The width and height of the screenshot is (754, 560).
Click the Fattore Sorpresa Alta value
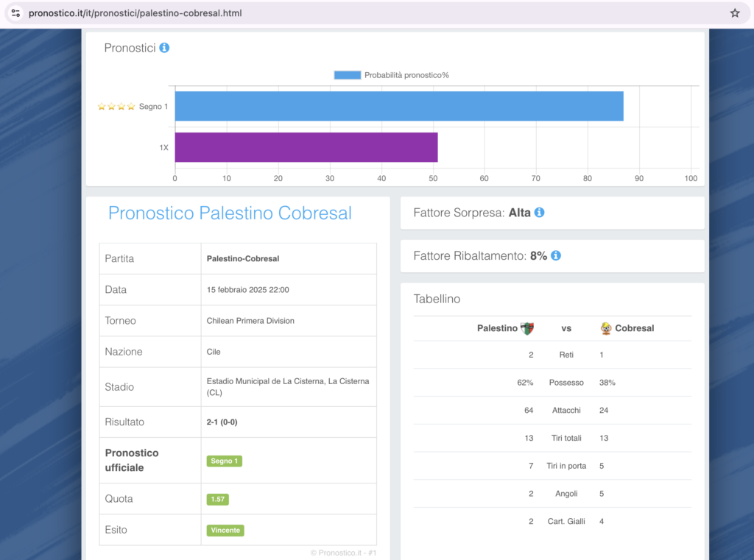519,213
